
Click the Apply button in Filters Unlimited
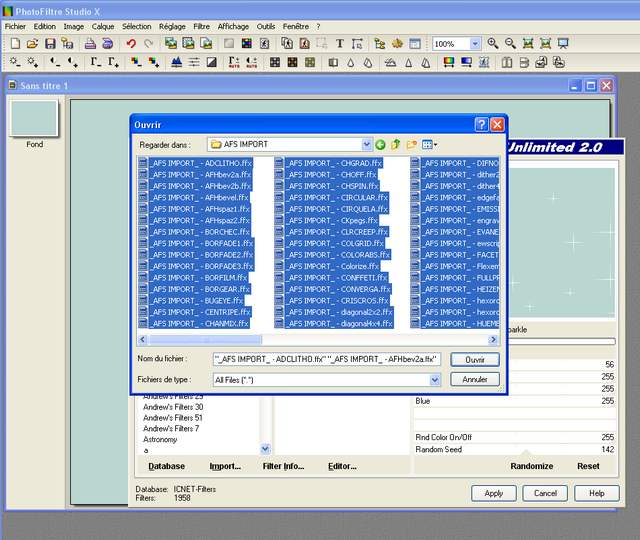point(493,493)
